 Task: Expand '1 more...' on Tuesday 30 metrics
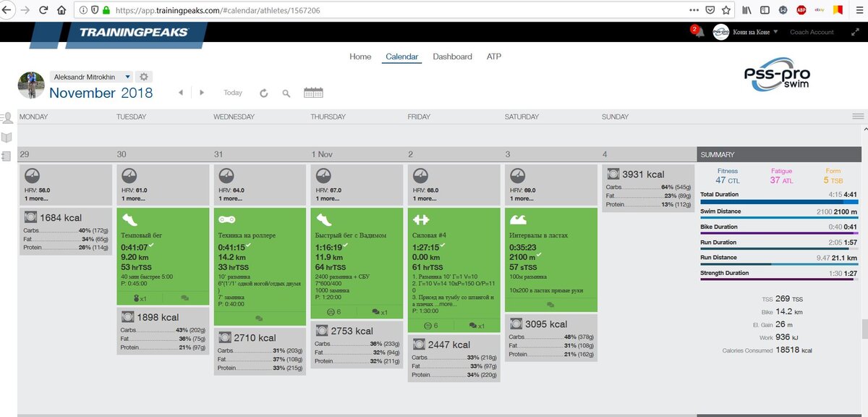point(135,198)
